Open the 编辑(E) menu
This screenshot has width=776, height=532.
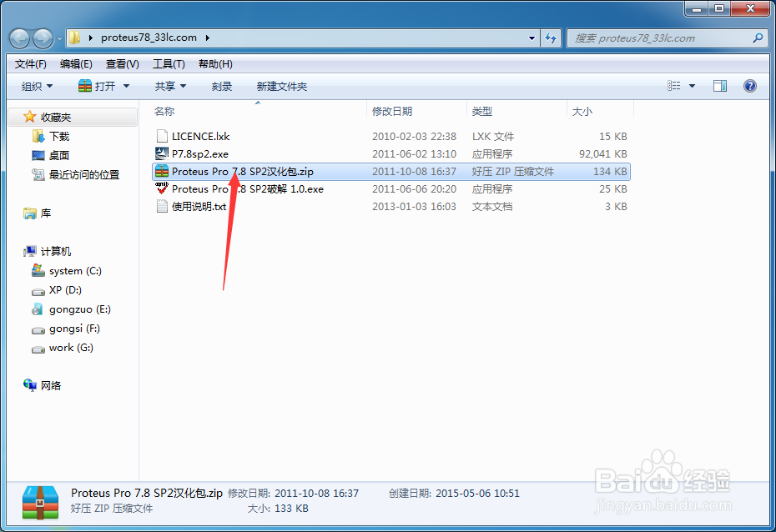coord(76,63)
